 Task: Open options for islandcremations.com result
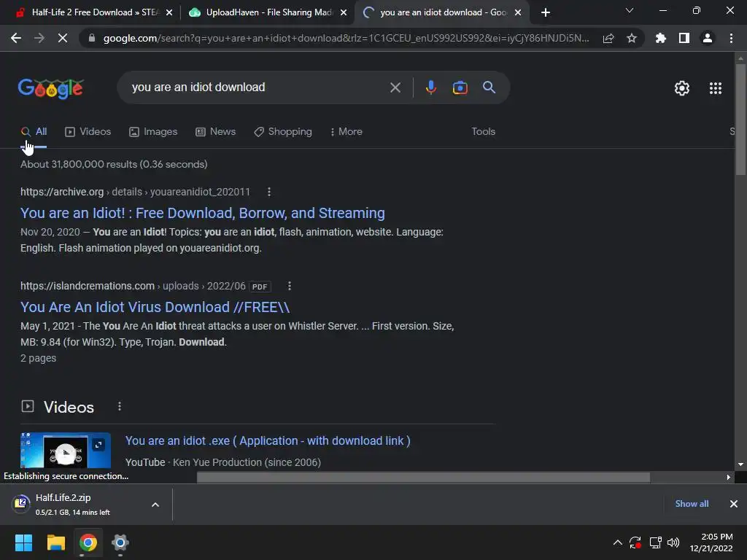[289, 286]
